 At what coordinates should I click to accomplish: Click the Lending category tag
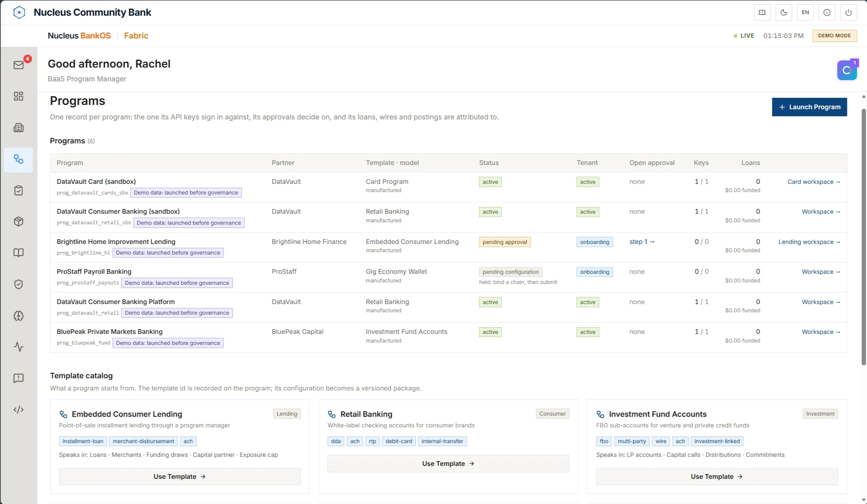(287, 414)
